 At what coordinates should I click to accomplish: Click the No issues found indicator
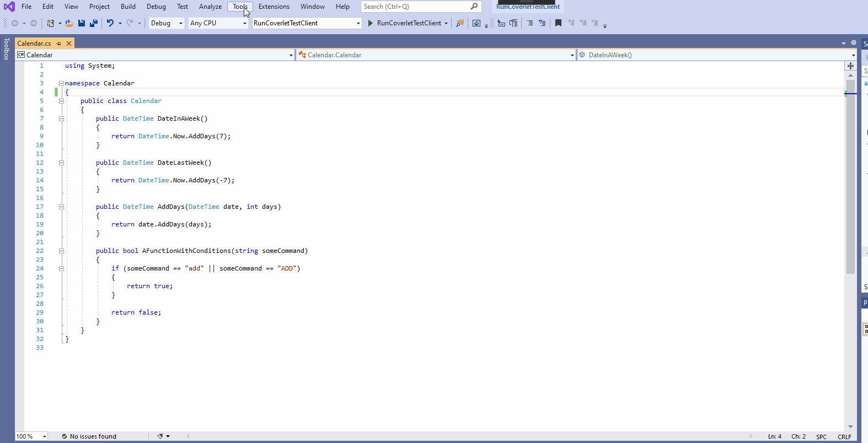click(89, 436)
